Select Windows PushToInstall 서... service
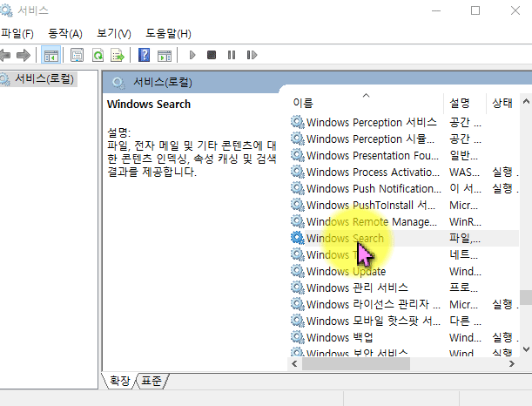This screenshot has height=406, width=532. coord(404,205)
